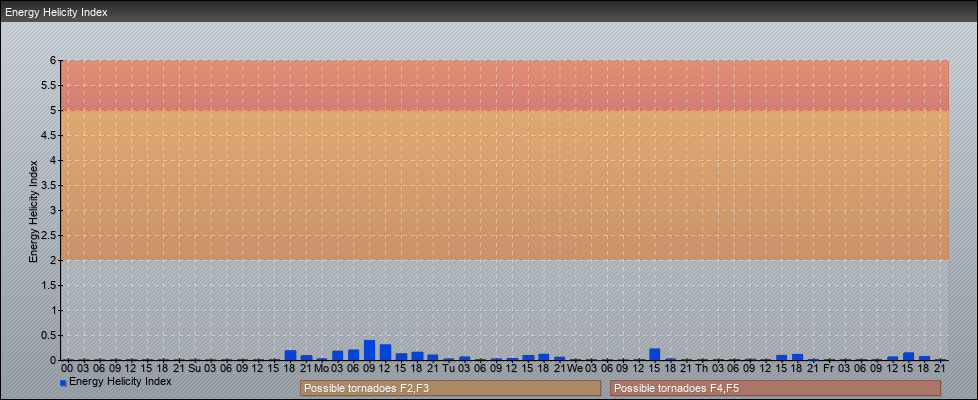Click the y-axis value '3.5'
The width and height of the screenshot is (978, 400).
coord(49,185)
